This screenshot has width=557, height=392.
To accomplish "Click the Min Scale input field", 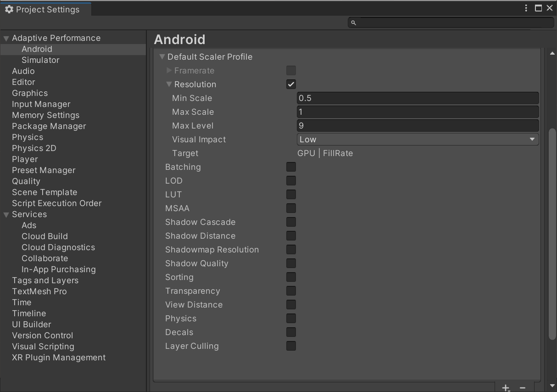I will [x=418, y=98].
